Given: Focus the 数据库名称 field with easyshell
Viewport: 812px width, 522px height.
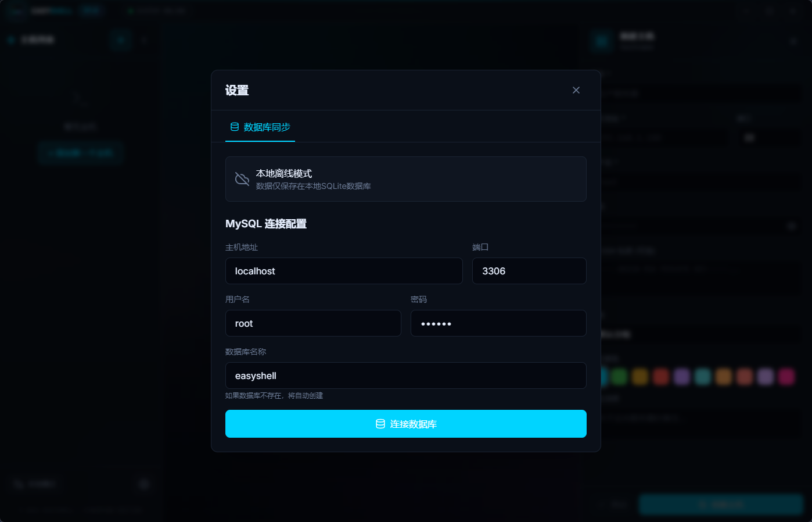Looking at the screenshot, I should coord(405,376).
